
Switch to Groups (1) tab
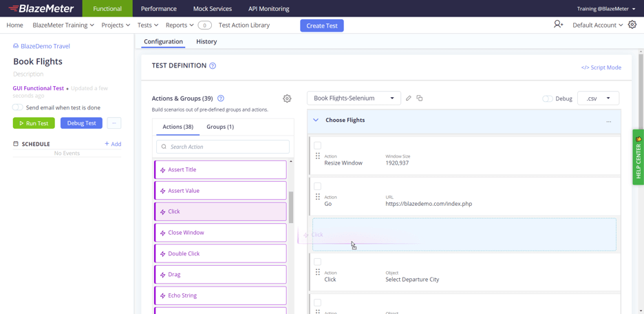tap(220, 127)
